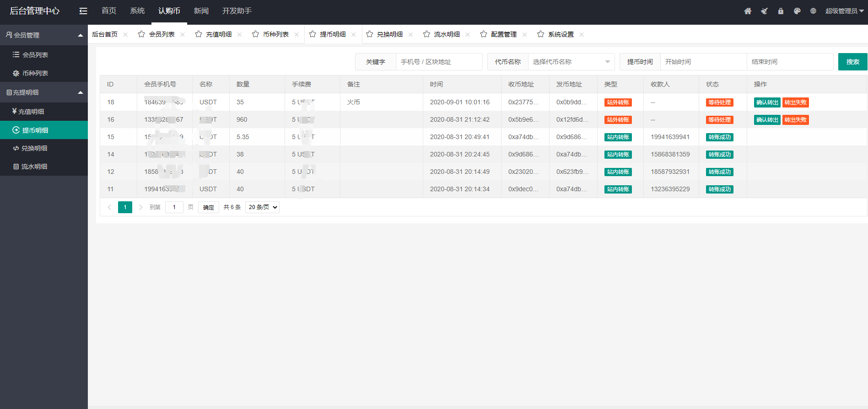This screenshot has height=409, width=868.
Task: Open the 选择代币名称 dropdown
Action: 571,62
